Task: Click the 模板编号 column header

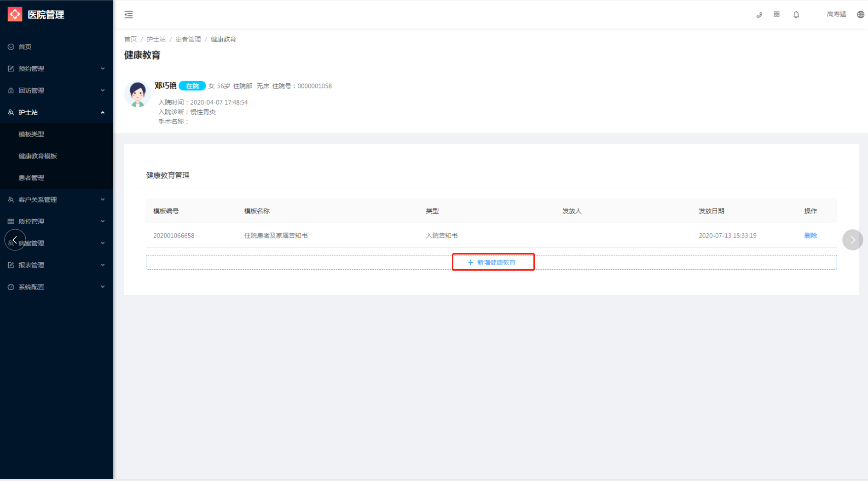Action: 166,211
